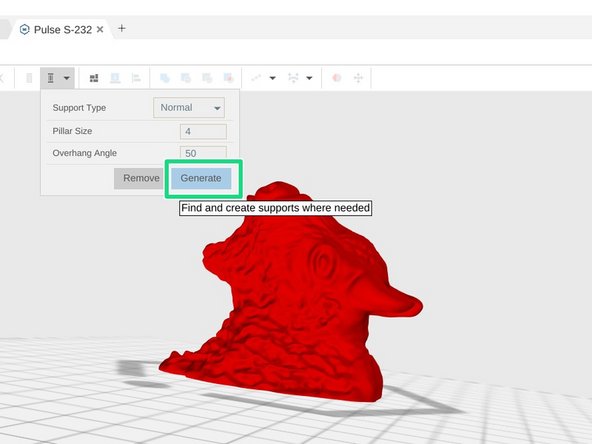
Task: Expand the measure tool dropdown arrow
Action: click(272, 78)
